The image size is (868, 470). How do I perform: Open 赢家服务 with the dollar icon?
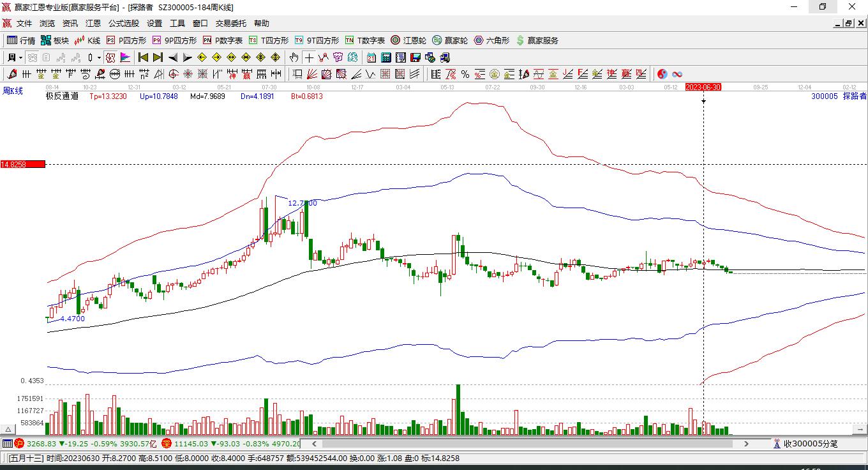[x=537, y=40]
